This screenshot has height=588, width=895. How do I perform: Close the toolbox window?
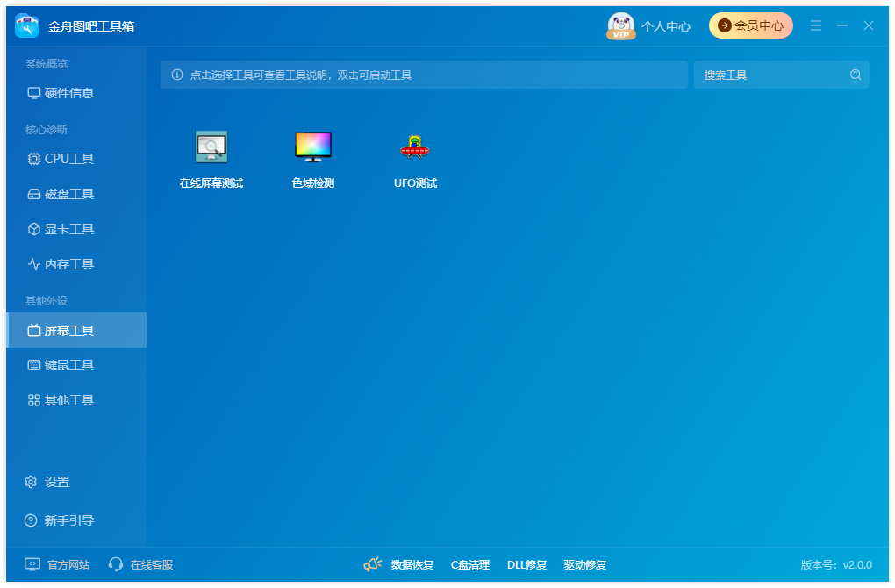click(x=868, y=25)
